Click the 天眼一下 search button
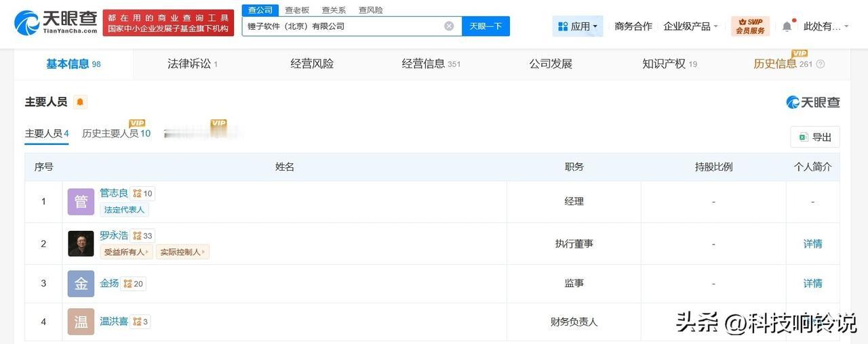The width and height of the screenshot is (868, 344). coord(486,26)
